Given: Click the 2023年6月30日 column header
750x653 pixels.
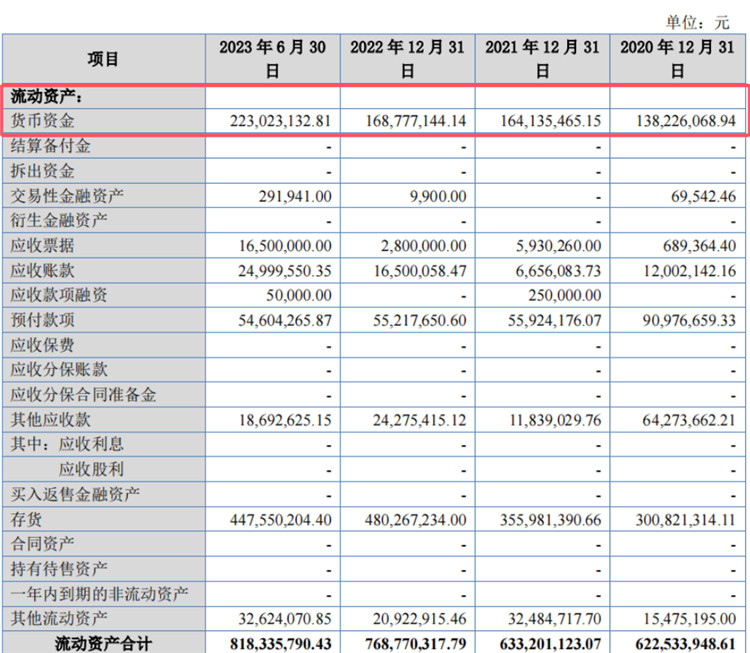Looking at the screenshot, I should pos(273,59).
